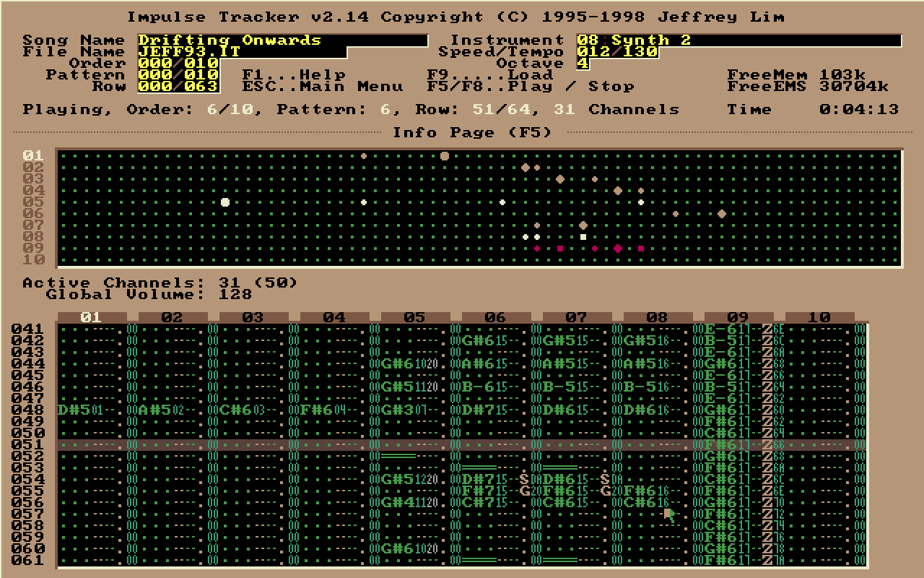Image resolution: width=924 pixels, height=578 pixels.
Task: Click 'F9.....Load' to load a module
Action: pyautogui.click(x=490, y=75)
